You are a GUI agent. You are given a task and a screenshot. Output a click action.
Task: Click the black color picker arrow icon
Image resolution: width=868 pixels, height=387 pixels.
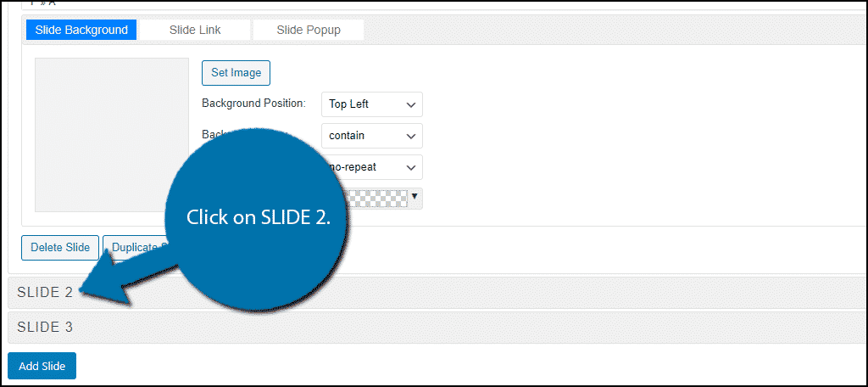(415, 197)
